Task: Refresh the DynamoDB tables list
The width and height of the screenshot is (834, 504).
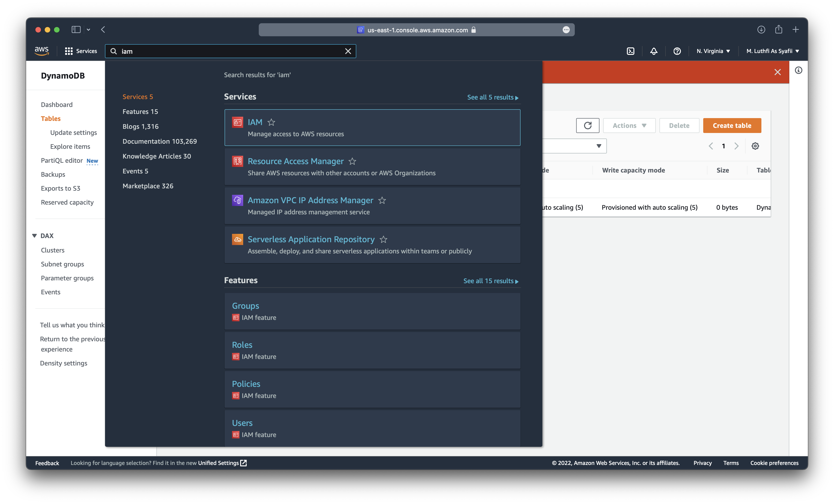Action: (588, 126)
